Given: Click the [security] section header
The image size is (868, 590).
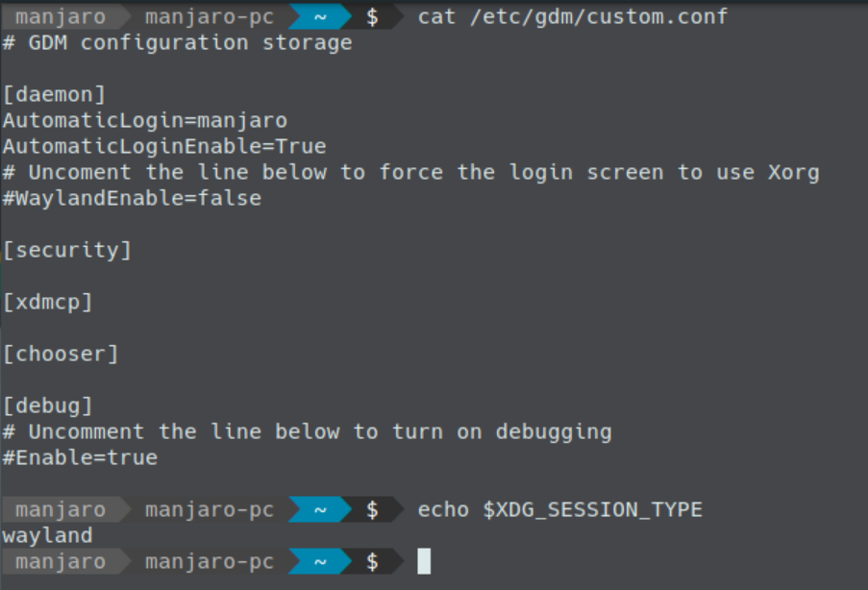Looking at the screenshot, I should point(67,250).
